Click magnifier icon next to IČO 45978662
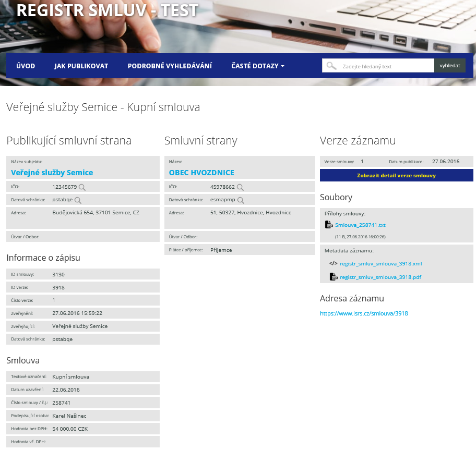The height and width of the screenshot is (450, 476). pyautogui.click(x=240, y=187)
